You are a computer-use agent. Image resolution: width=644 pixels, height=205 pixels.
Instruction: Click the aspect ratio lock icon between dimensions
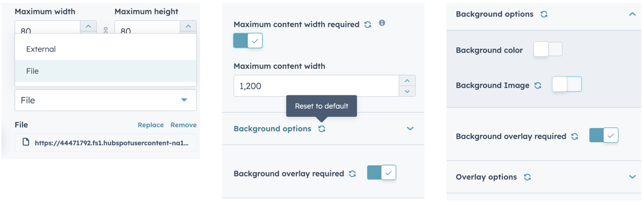click(x=106, y=30)
